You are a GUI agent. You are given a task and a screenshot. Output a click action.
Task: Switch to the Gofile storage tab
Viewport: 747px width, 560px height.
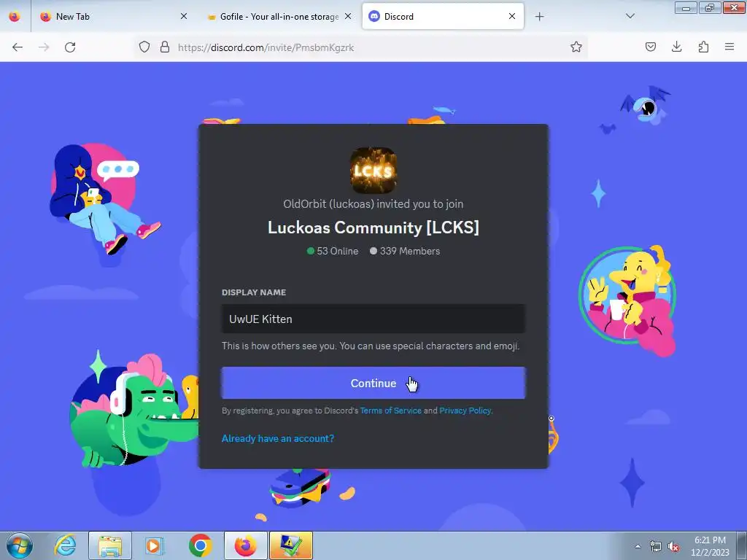pyautogui.click(x=279, y=16)
